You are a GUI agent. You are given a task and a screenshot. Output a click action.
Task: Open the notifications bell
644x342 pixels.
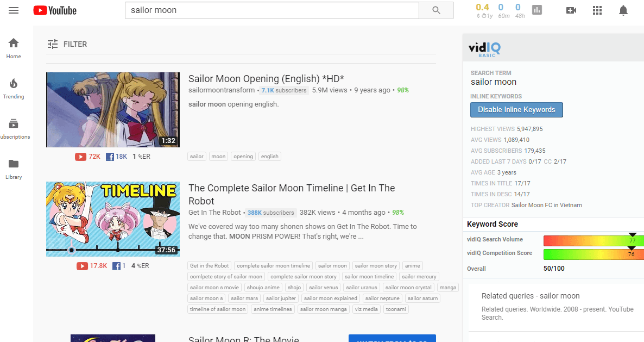point(623,10)
